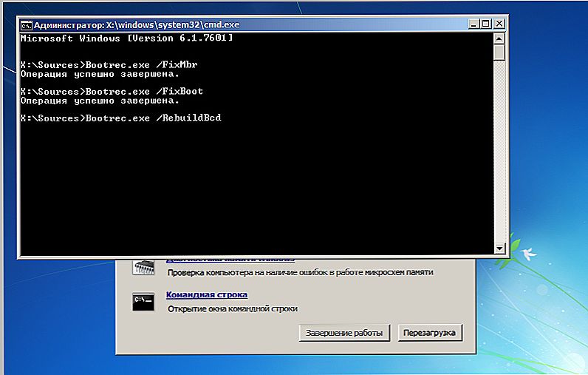Click the cmd scrollbar down arrow

pyautogui.click(x=499, y=248)
